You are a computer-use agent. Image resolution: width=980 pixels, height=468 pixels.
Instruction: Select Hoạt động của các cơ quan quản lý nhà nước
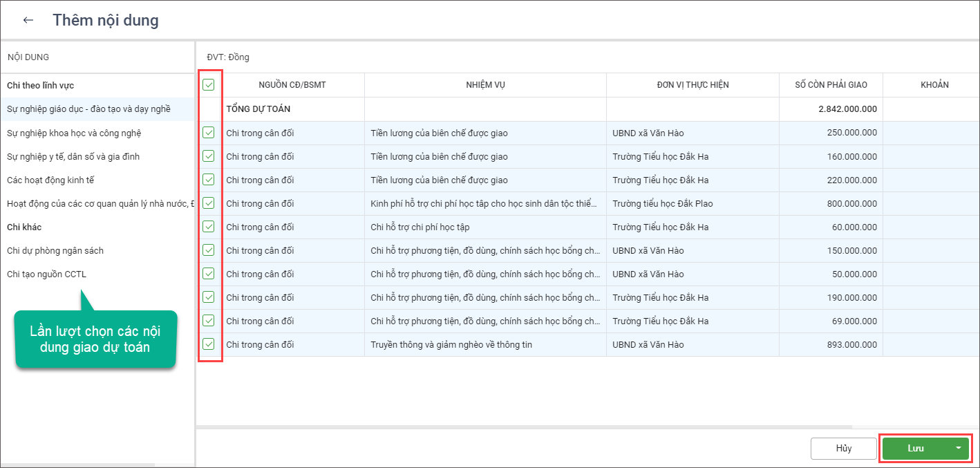click(97, 203)
